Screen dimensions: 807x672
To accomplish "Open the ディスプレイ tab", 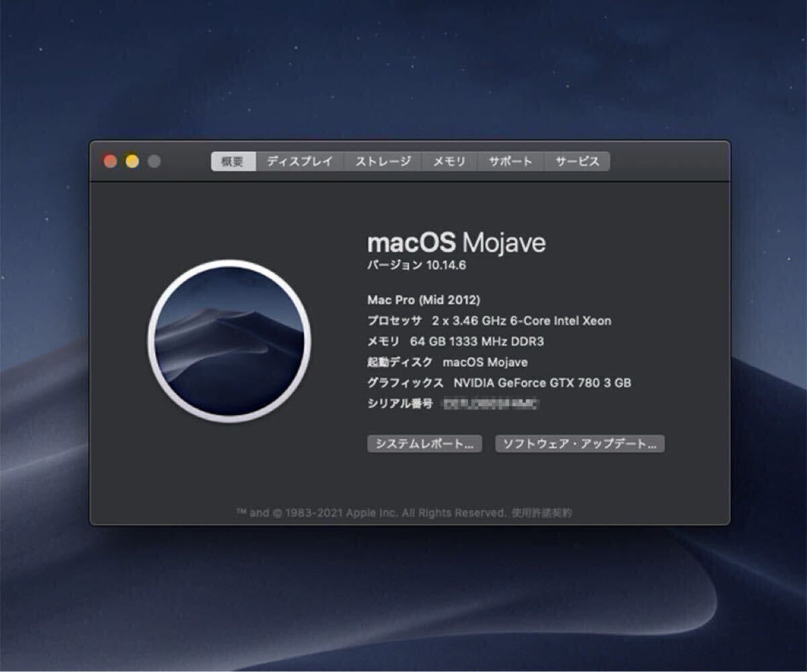I will click(300, 161).
